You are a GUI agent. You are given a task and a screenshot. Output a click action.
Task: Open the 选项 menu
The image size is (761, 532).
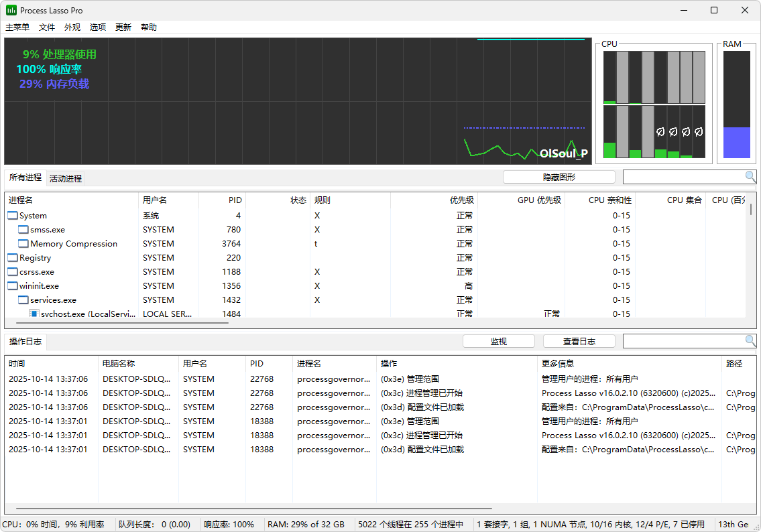pos(97,27)
